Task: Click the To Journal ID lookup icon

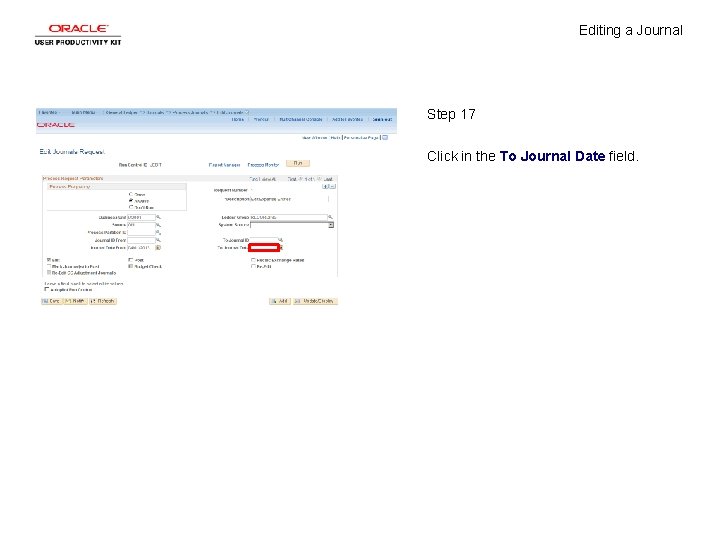Action: [x=281, y=240]
